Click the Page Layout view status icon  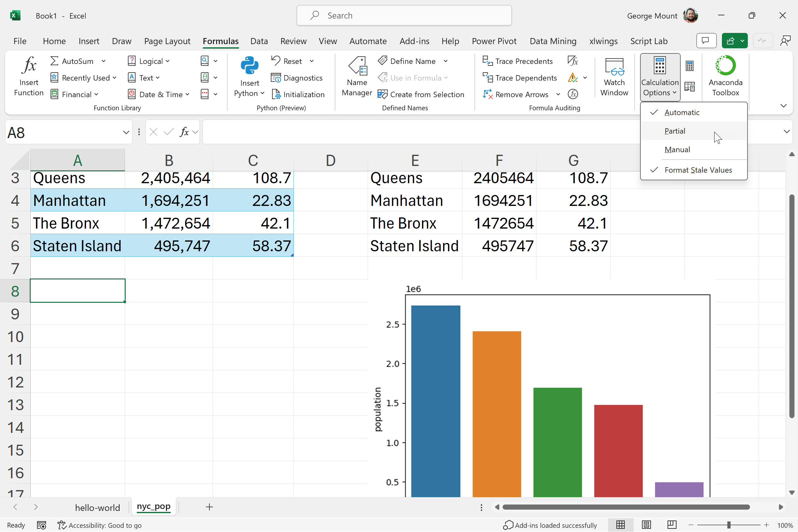click(646, 525)
